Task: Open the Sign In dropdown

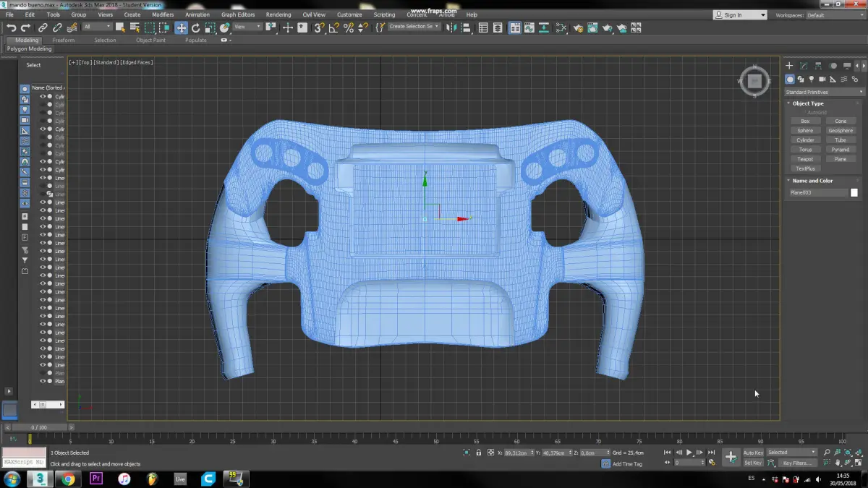Action: coord(739,14)
